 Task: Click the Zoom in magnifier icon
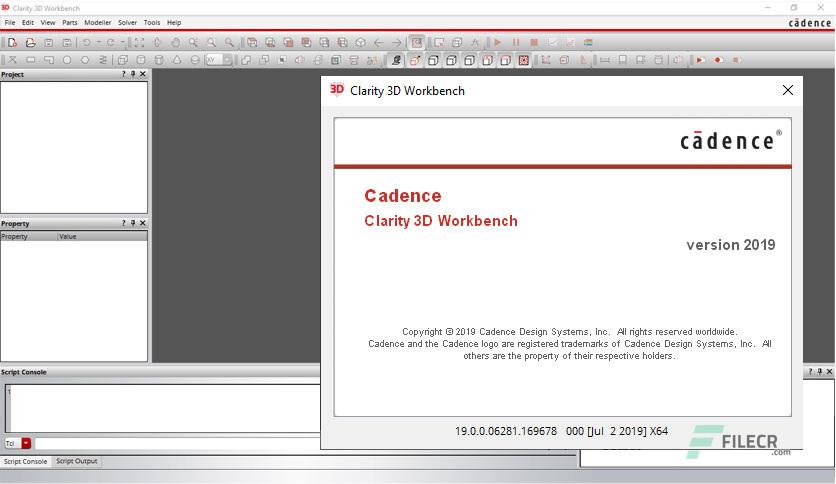coord(211,43)
